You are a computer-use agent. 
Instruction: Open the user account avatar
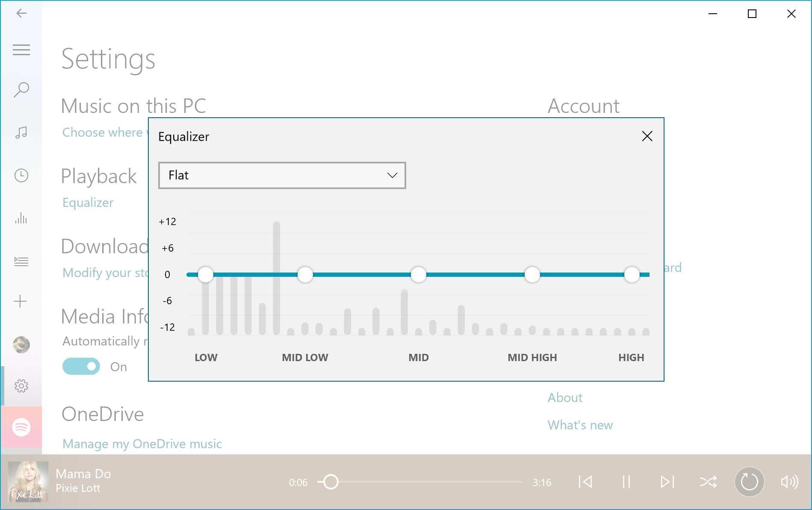click(21, 344)
